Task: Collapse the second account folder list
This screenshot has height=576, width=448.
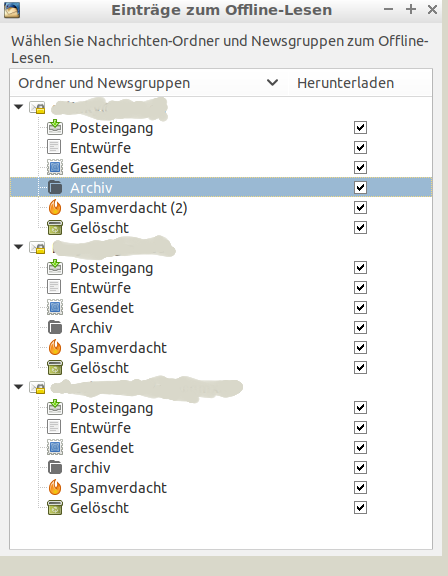Action: tap(18, 247)
